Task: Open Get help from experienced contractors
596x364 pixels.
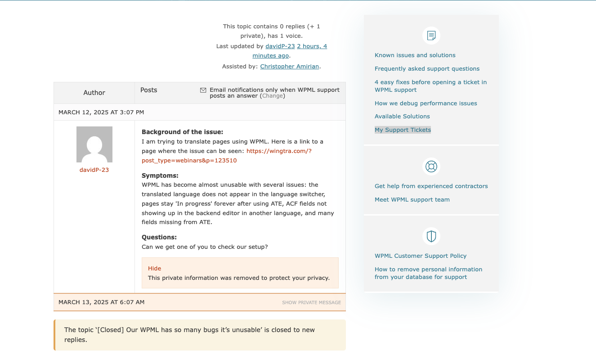Action: (x=431, y=186)
